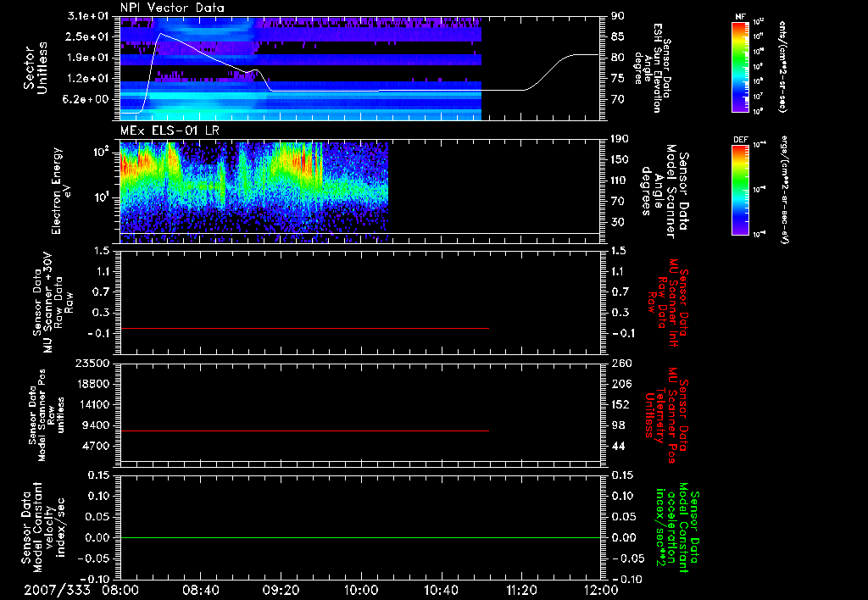868x600 pixels.
Task: Click the "0.7" tick on the left MU Scanner axis
Action: tap(102, 292)
